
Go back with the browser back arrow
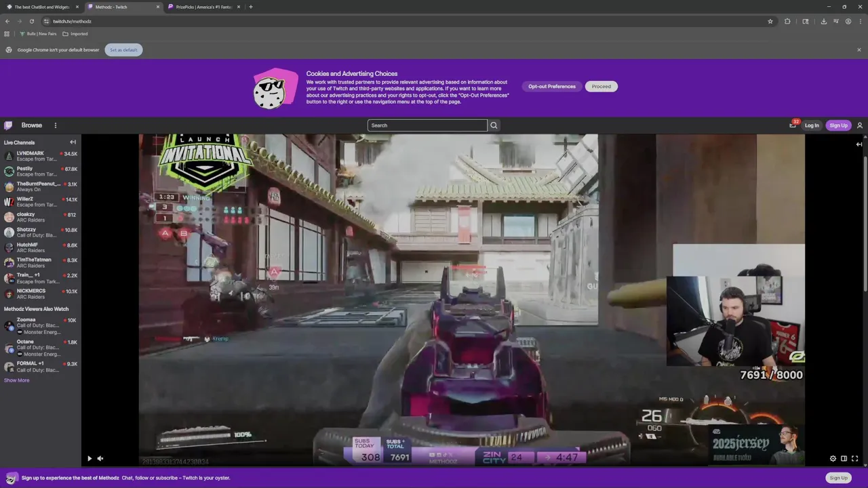7,21
